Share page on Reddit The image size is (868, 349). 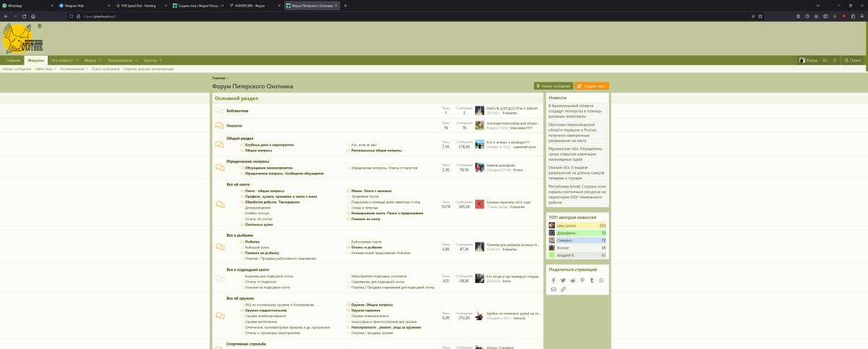(x=573, y=280)
